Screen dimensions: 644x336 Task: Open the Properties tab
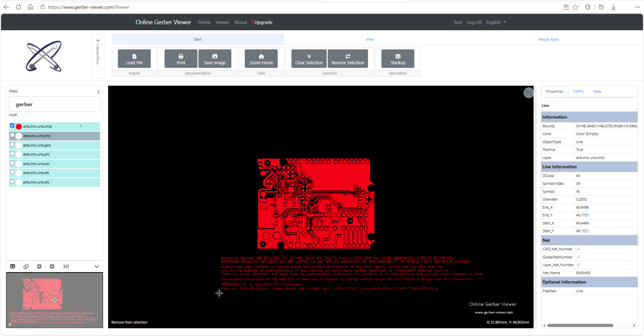tap(554, 92)
